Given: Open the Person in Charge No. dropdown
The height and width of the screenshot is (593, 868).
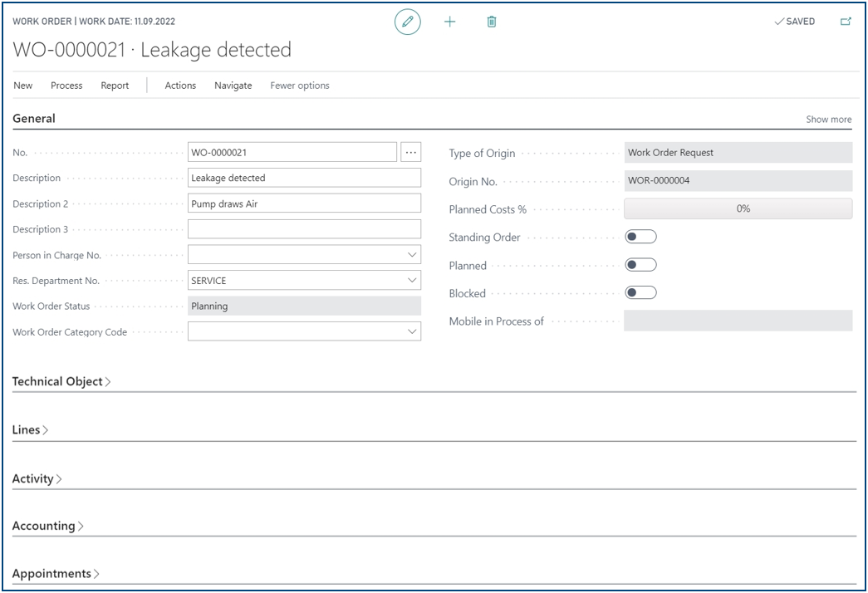Looking at the screenshot, I should click(412, 255).
